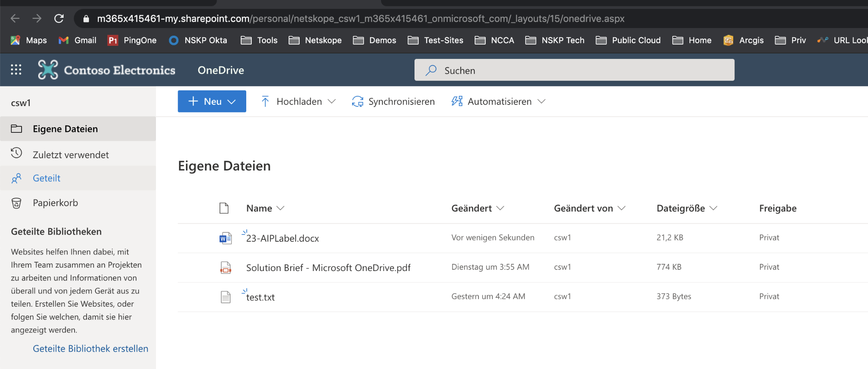Click the Synchronisieren sync button
Screen dimensions: 868x369
pos(393,101)
